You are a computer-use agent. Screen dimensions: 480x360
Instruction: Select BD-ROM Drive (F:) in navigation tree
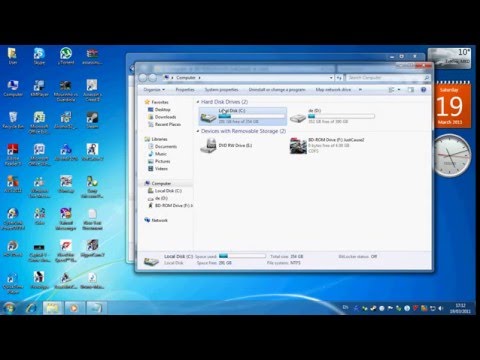pyautogui.click(x=170, y=206)
